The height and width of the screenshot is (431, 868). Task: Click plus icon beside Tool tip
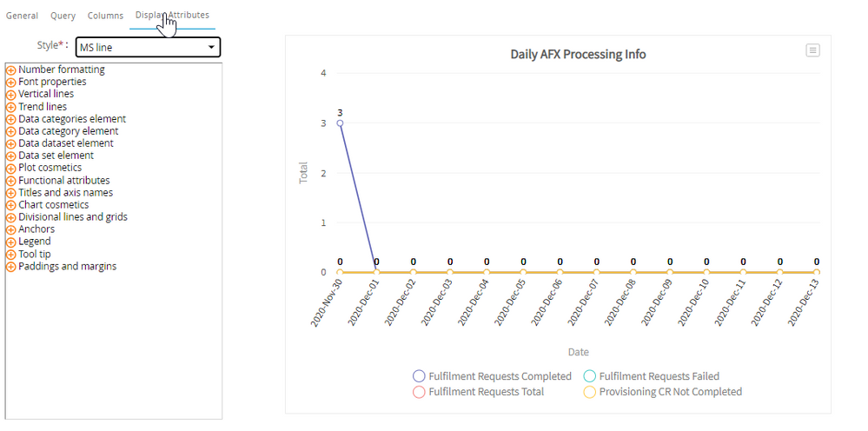coord(11,254)
